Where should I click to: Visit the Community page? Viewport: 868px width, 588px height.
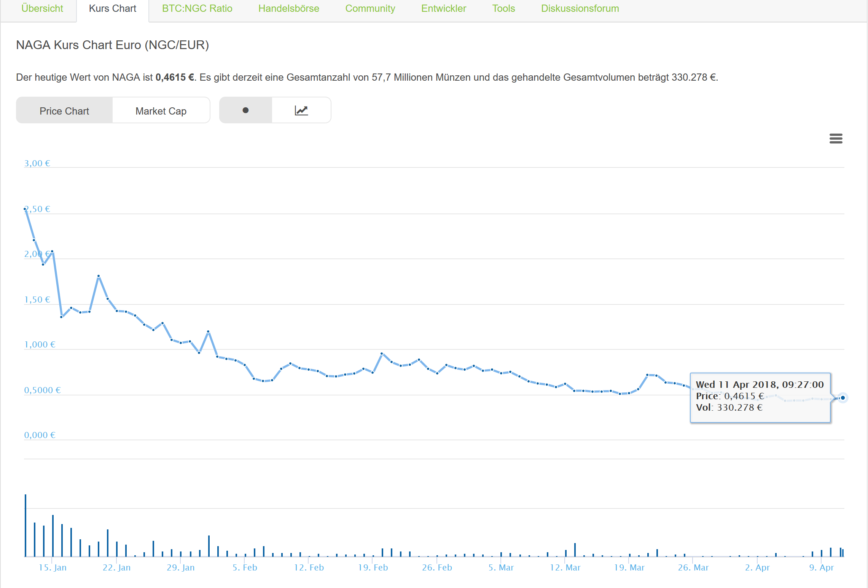370,8
